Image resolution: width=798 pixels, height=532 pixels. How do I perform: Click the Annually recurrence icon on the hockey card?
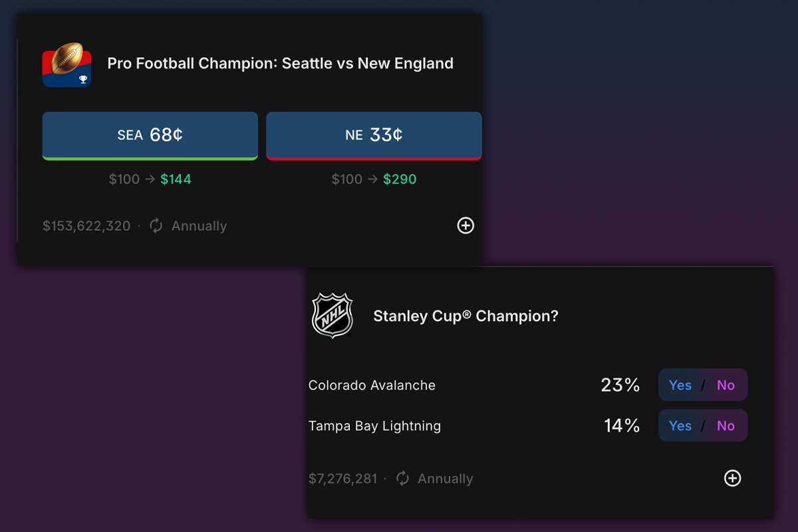pyautogui.click(x=402, y=478)
